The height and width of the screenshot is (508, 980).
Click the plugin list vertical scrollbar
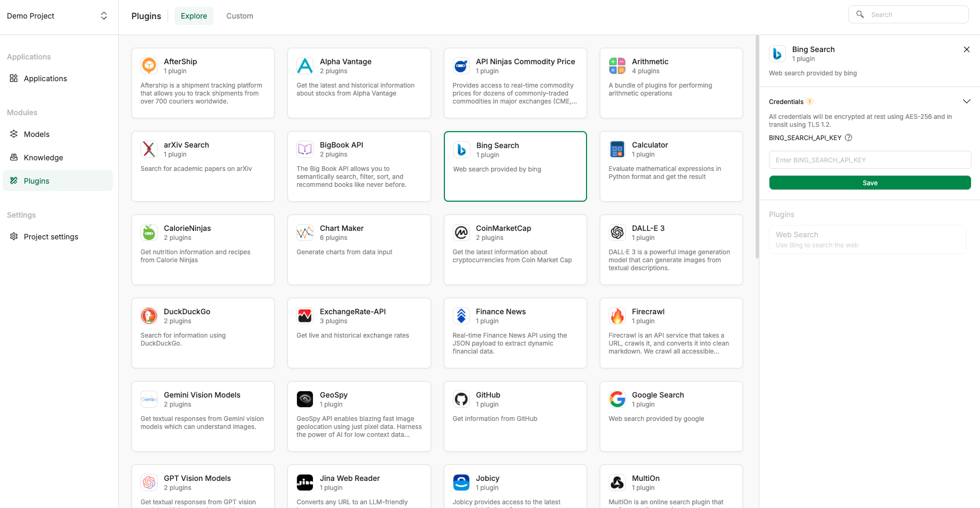757,147
